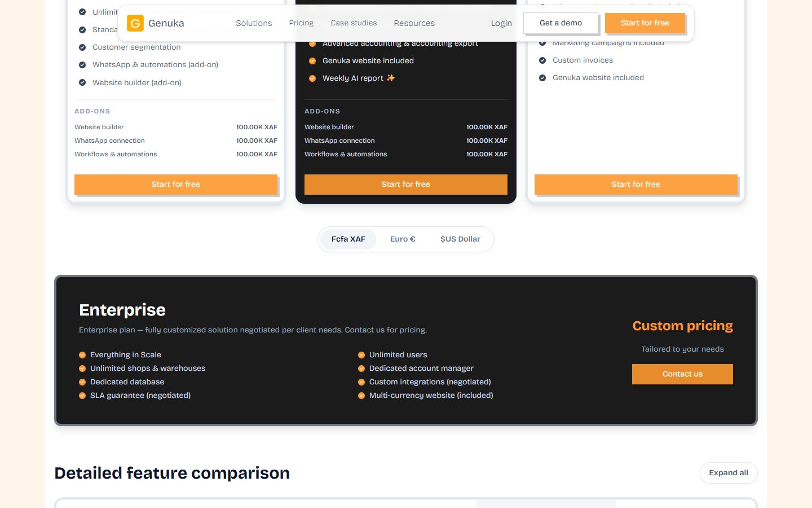Click check icon beside WhatsApp & automations (add-on)
This screenshot has height=508, width=812.
[82, 65]
